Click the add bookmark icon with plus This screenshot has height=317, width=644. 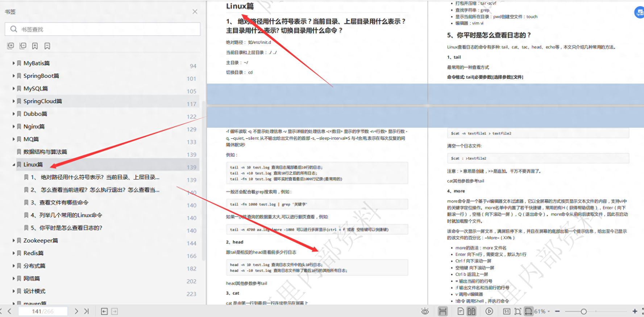[35, 46]
